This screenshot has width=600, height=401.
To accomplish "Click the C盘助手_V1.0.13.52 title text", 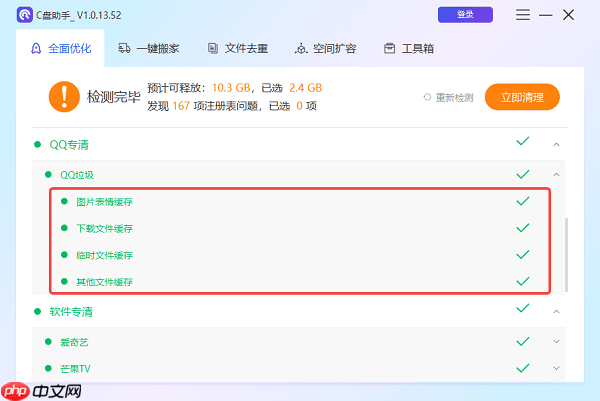I will (79, 15).
